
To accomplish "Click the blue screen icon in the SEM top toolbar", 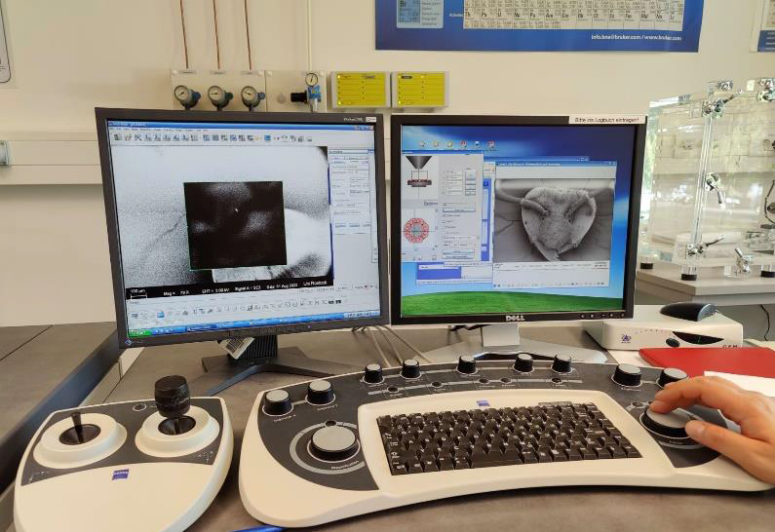I will pos(267,138).
